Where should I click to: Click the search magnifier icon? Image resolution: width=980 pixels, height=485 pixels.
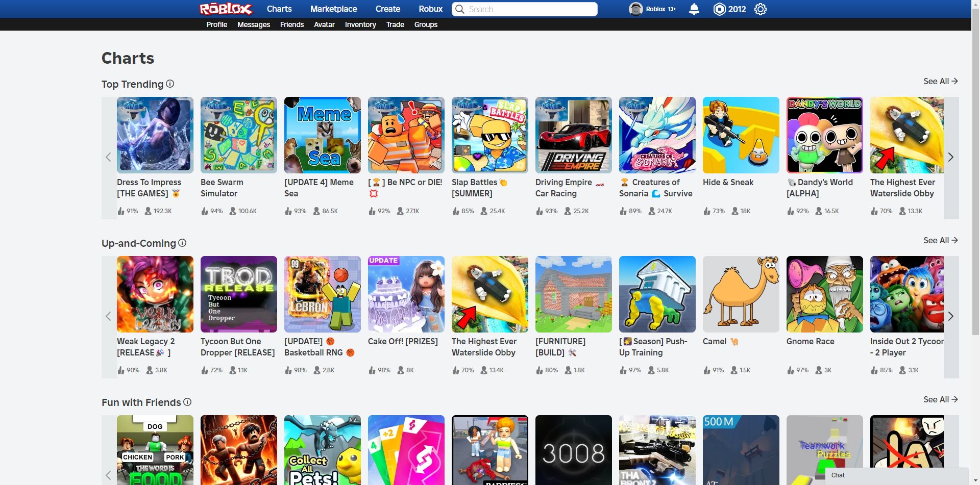[459, 9]
